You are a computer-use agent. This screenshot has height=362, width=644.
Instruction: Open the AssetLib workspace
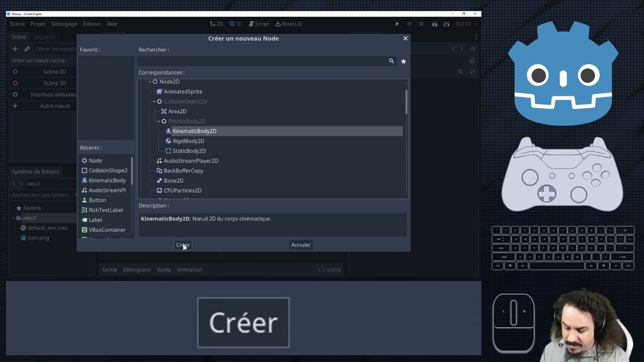[288, 24]
